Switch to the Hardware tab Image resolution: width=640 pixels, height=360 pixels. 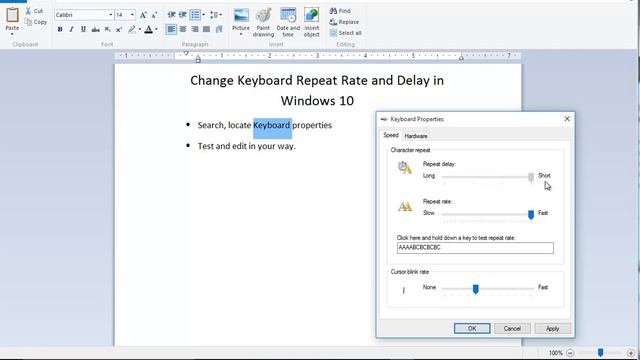click(x=416, y=136)
